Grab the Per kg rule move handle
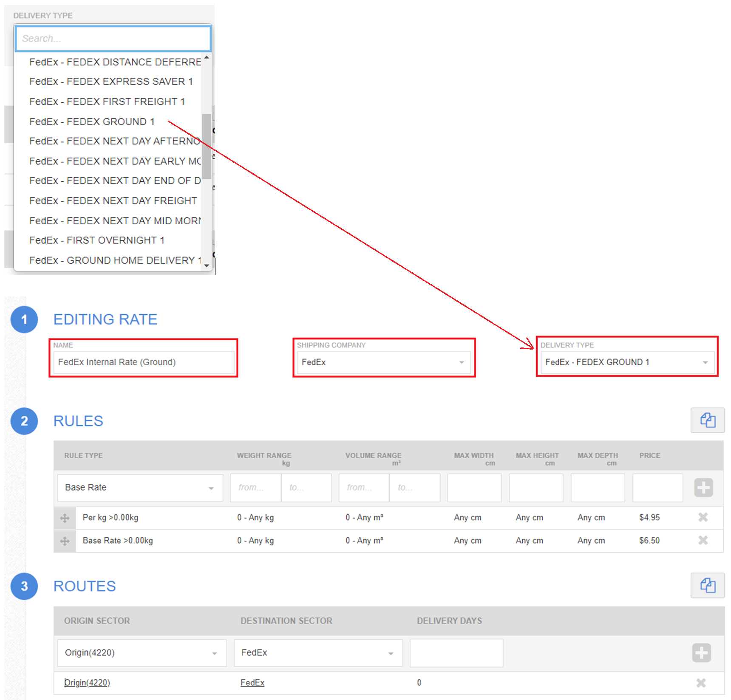 click(x=65, y=518)
